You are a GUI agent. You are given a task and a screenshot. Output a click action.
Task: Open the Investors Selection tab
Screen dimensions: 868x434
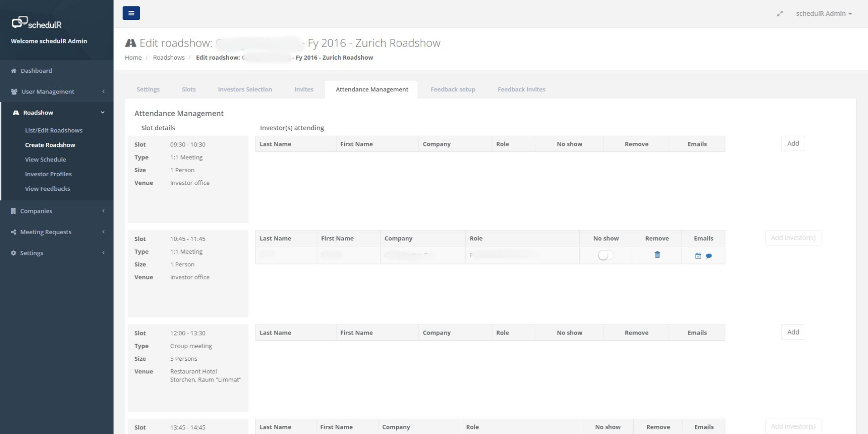245,89
